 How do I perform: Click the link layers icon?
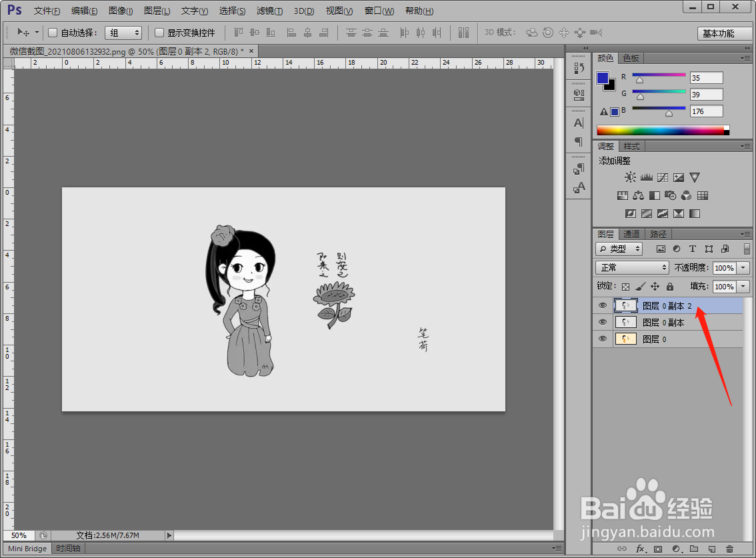[x=622, y=549]
